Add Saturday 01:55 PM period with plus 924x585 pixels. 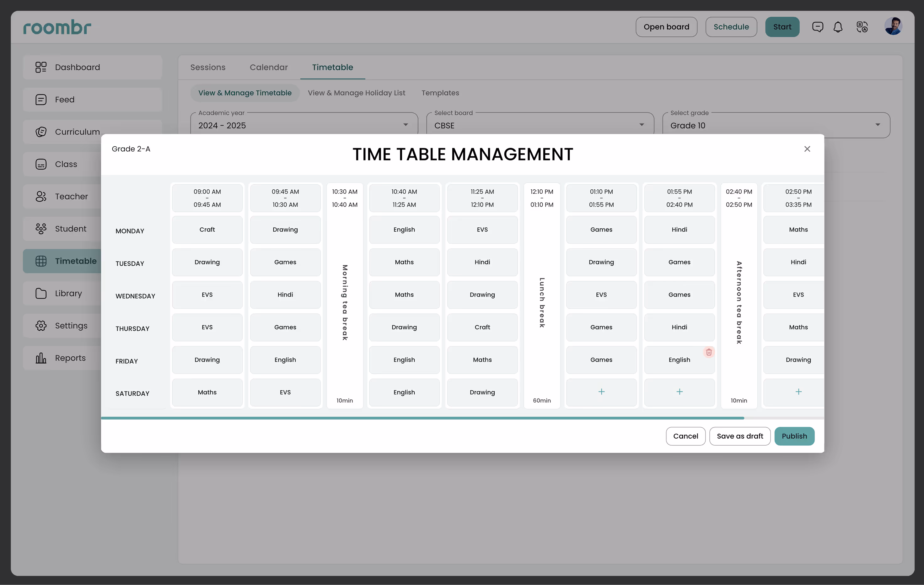pos(679,392)
